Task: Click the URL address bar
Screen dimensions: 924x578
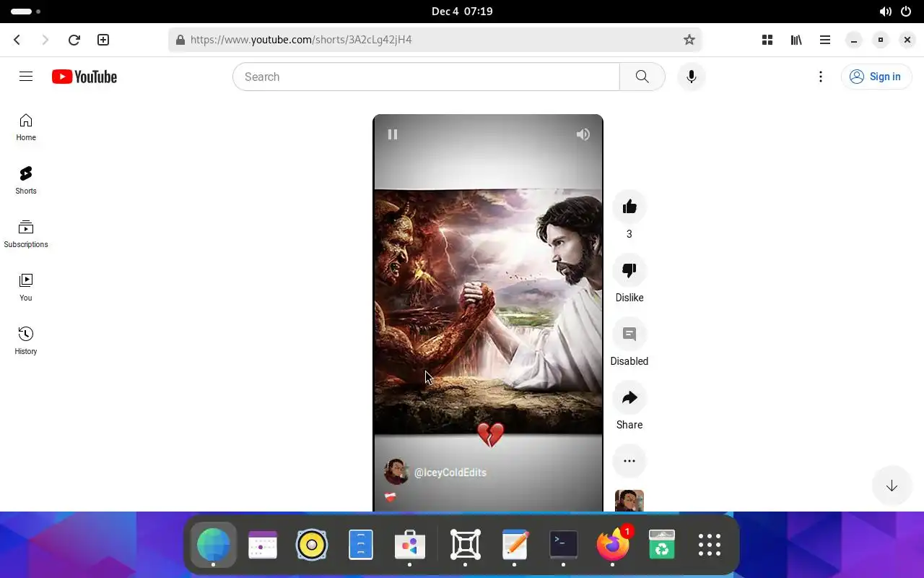Action: pos(435,40)
